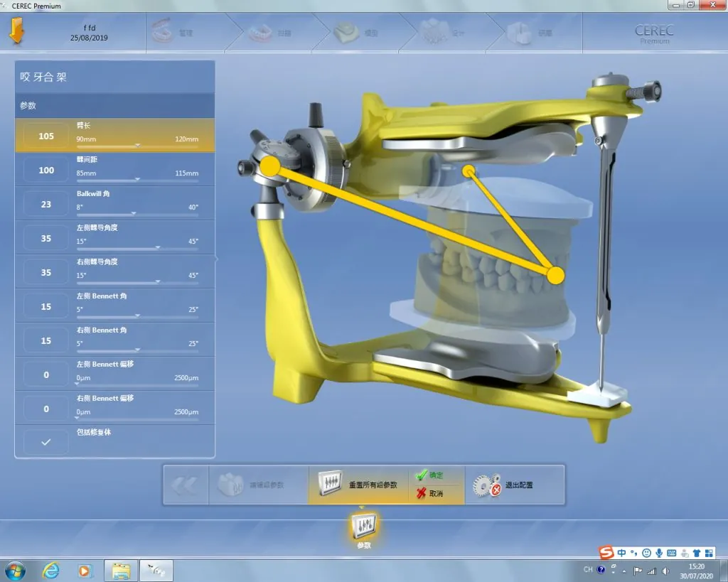Screen dimensions: 728x582
Task: Click the orange download arrow icon at top-left
Action: [15, 32]
